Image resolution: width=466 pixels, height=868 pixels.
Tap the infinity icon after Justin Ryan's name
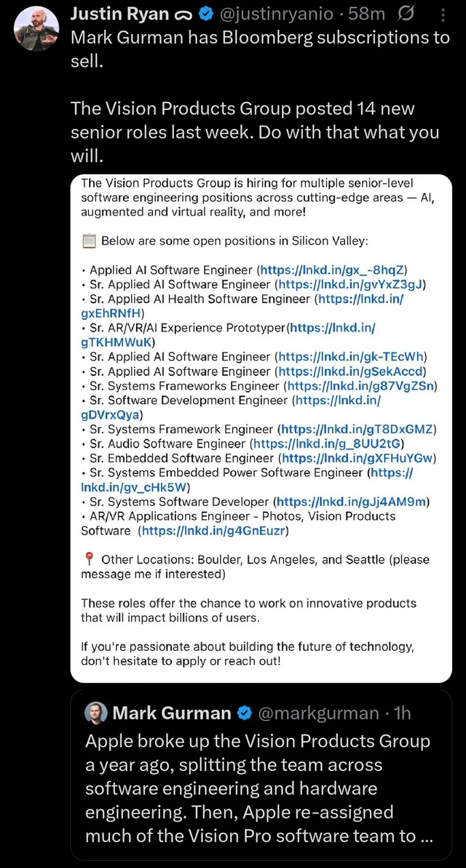pyautogui.click(x=183, y=15)
